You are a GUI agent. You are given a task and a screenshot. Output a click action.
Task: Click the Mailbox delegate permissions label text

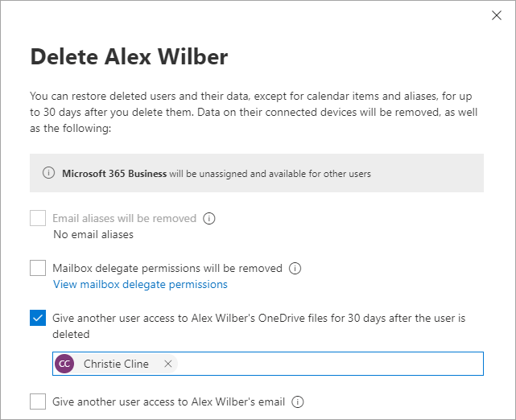[x=167, y=268]
